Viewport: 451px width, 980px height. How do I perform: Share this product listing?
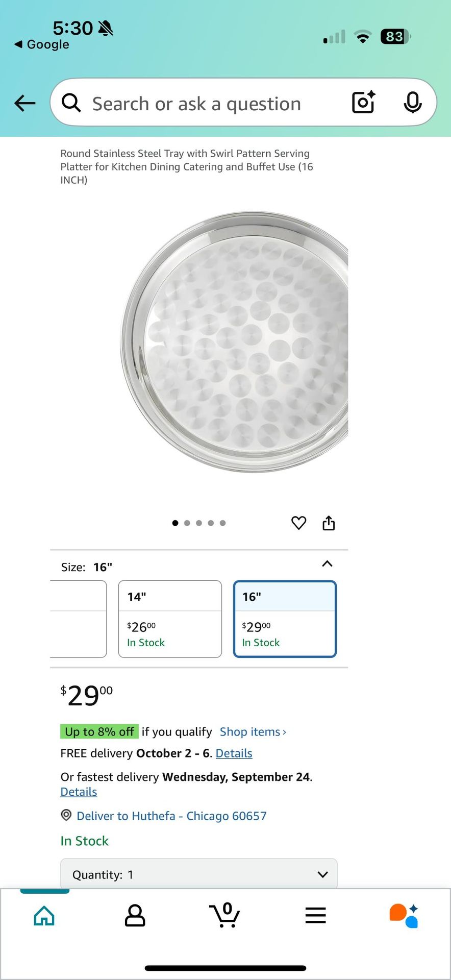click(329, 523)
